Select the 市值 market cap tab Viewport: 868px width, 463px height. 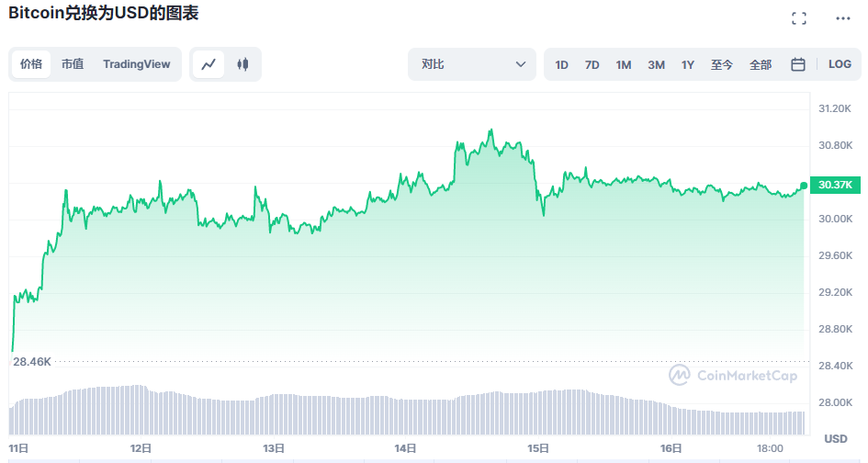(73, 64)
